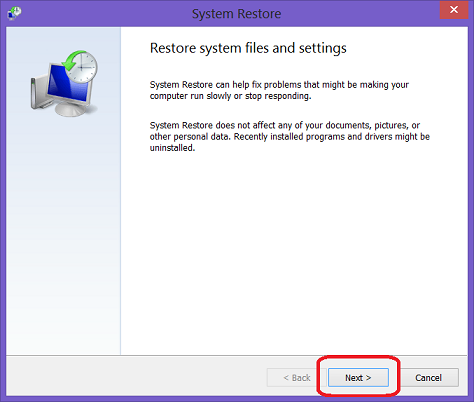
Task: Click the disabled Back button
Action: click(x=296, y=377)
